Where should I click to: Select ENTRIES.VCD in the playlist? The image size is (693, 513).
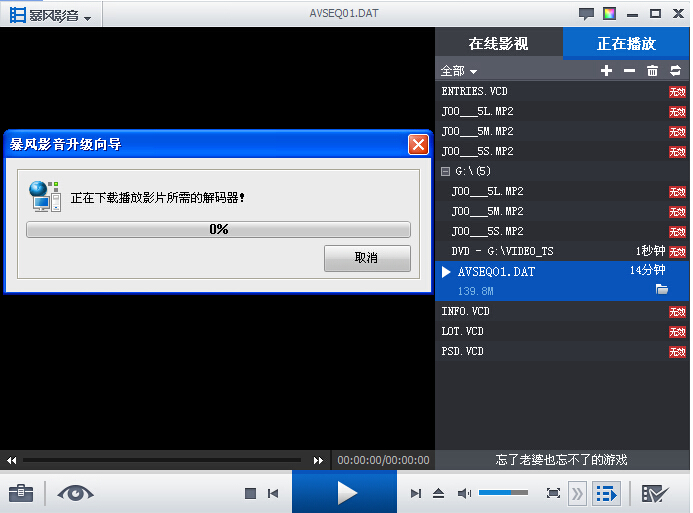pyautogui.click(x=562, y=91)
